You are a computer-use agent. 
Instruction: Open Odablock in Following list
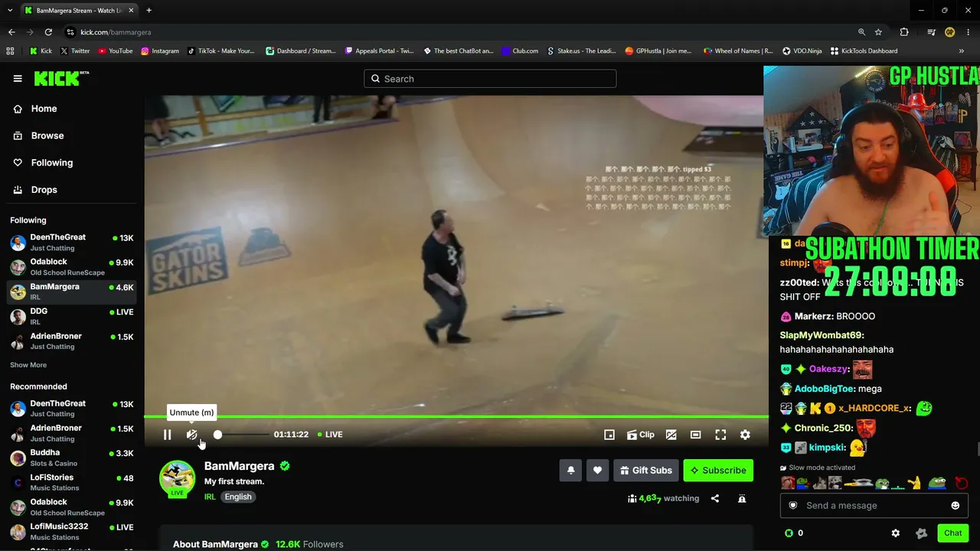[x=72, y=267]
